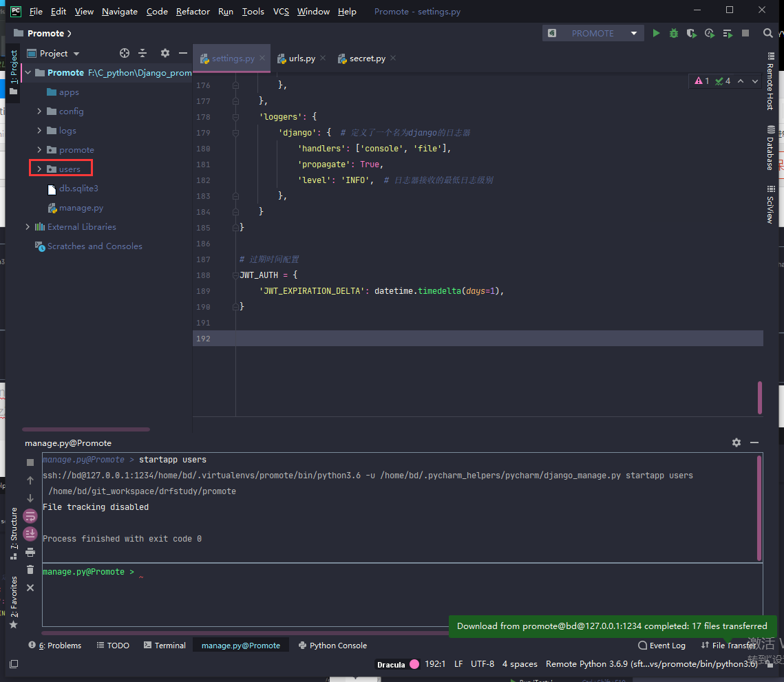Launch the profiler run icon
784x682 pixels.
710,33
